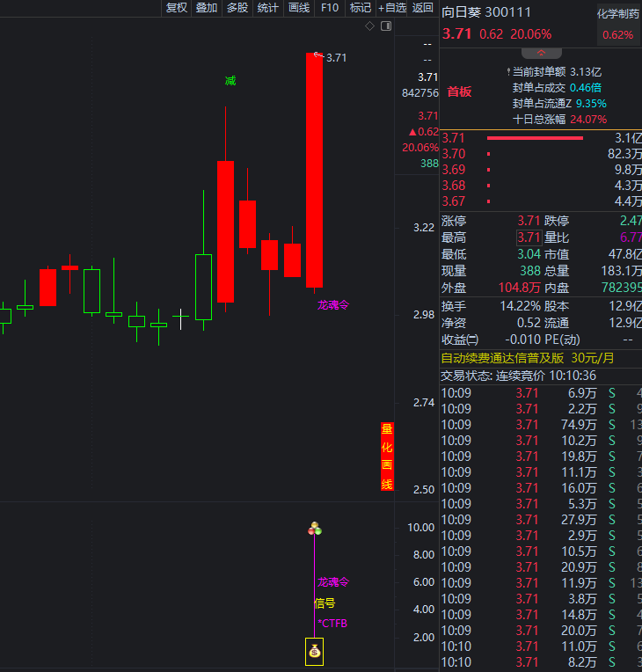Toggle the side panel layout icon
This screenshot has height=672, width=642.
386,26
